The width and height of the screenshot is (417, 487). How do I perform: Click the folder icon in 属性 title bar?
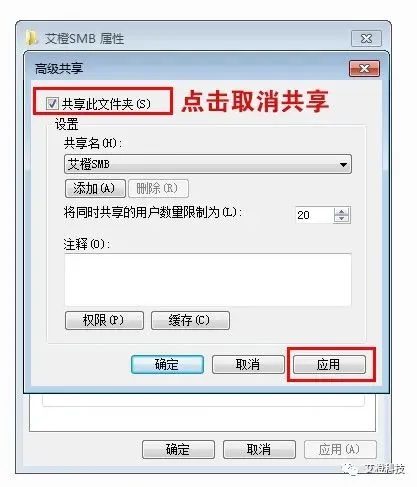point(32,38)
